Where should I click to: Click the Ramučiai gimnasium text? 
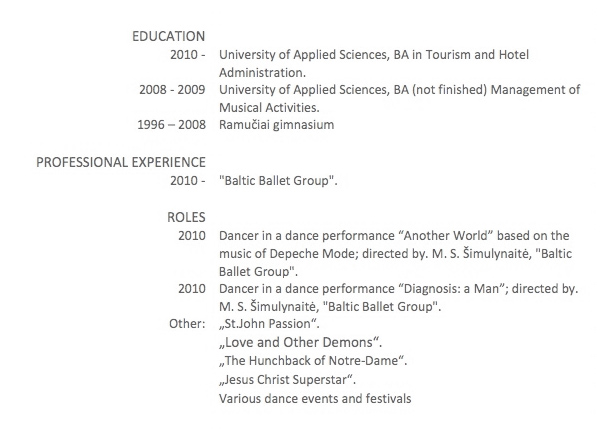tap(277, 125)
